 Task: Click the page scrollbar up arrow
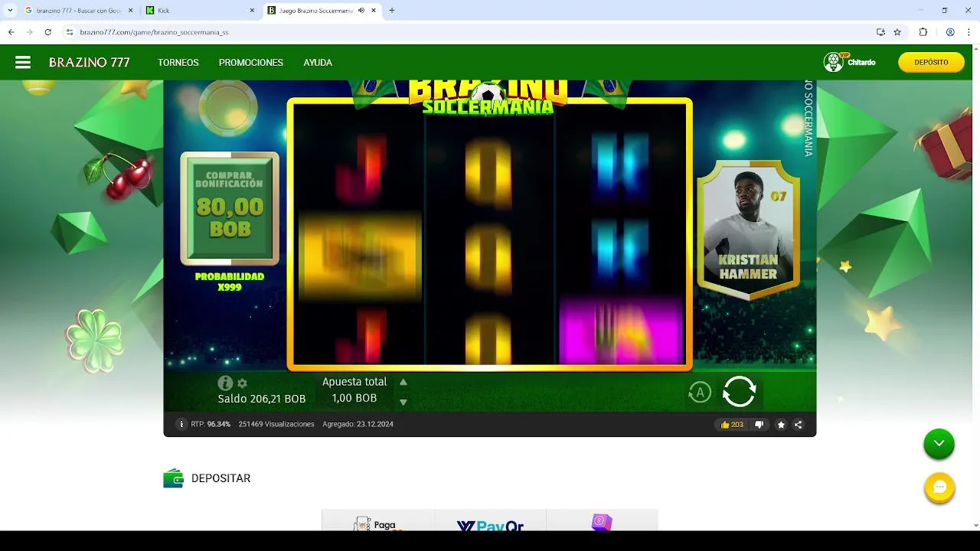point(975,49)
